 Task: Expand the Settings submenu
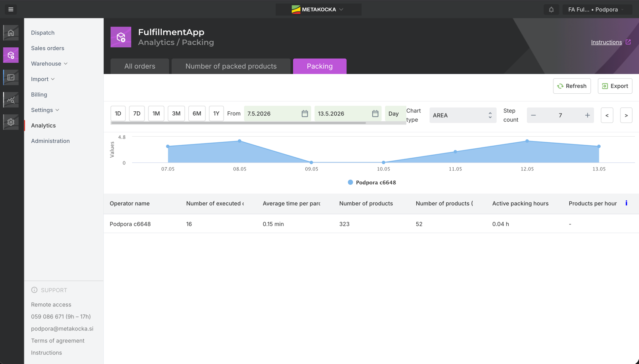pos(45,110)
